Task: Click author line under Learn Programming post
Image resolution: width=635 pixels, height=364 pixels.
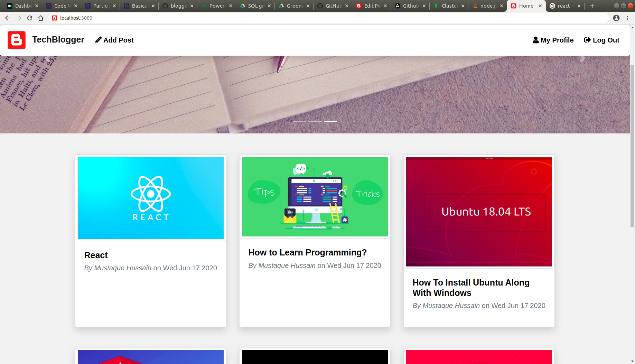Action: (x=315, y=265)
